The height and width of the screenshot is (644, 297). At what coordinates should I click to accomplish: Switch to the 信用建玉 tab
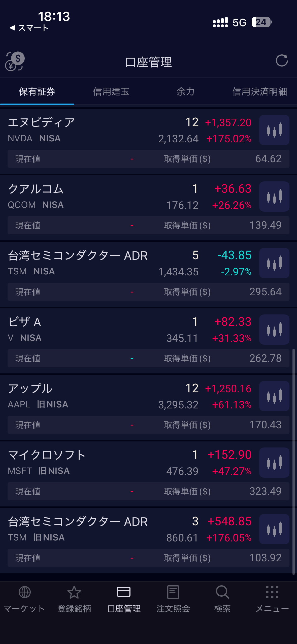click(x=111, y=92)
